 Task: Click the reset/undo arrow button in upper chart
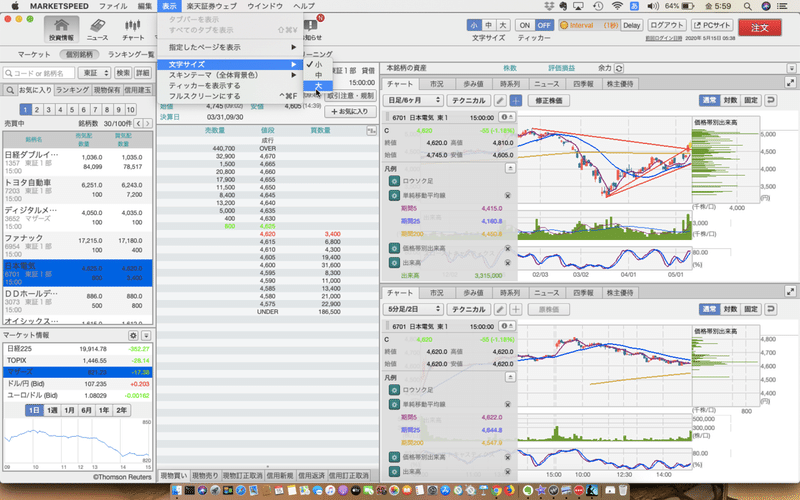point(771,100)
